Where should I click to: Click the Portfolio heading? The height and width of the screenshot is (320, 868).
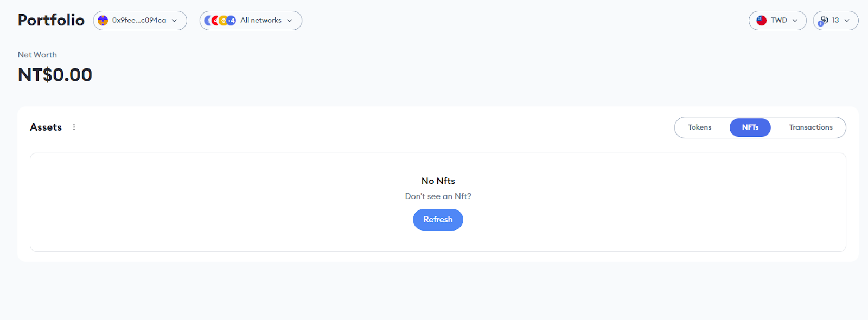(x=51, y=20)
